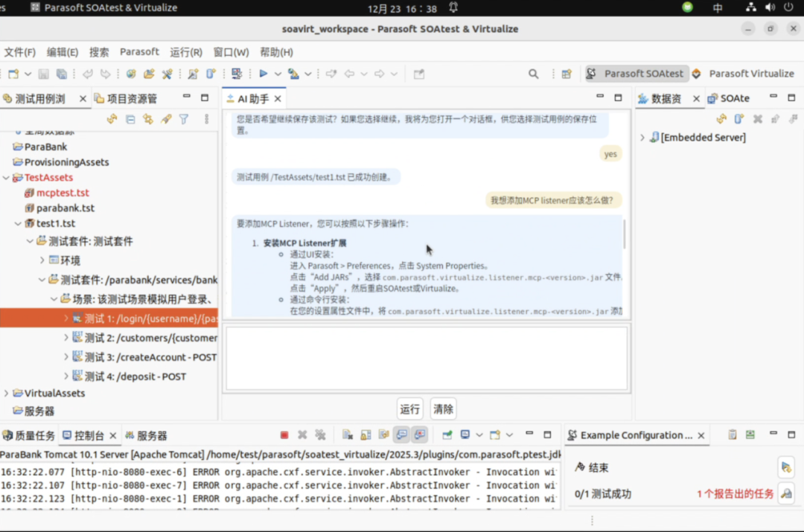Open the Open Console dropdown arrow
The image size is (804, 532).
(509, 435)
